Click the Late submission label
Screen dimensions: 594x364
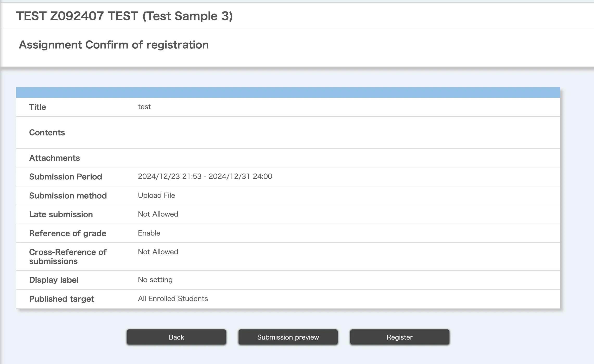[x=61, y=214]
